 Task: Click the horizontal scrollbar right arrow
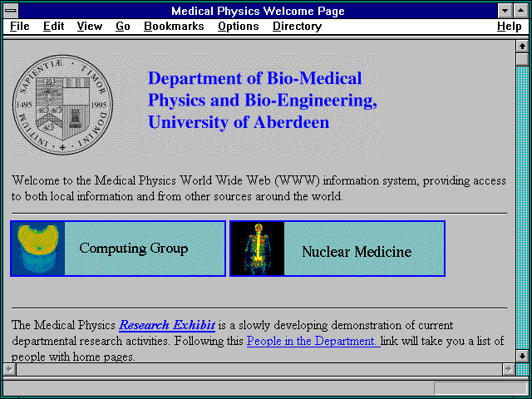point(509,369)
